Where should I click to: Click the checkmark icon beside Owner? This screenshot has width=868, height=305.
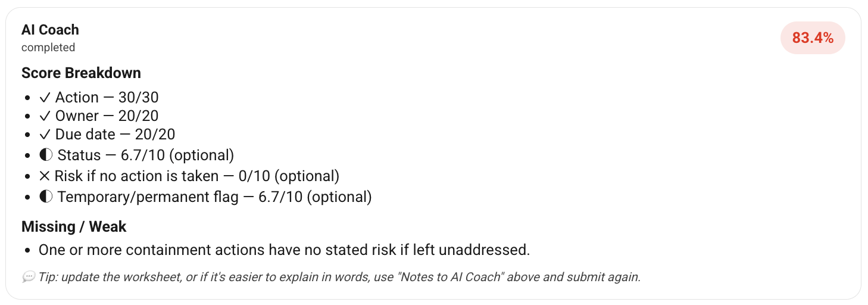[45, 117]
